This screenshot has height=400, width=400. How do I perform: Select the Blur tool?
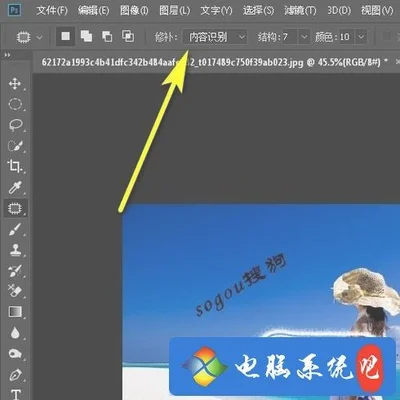(15, 333)
